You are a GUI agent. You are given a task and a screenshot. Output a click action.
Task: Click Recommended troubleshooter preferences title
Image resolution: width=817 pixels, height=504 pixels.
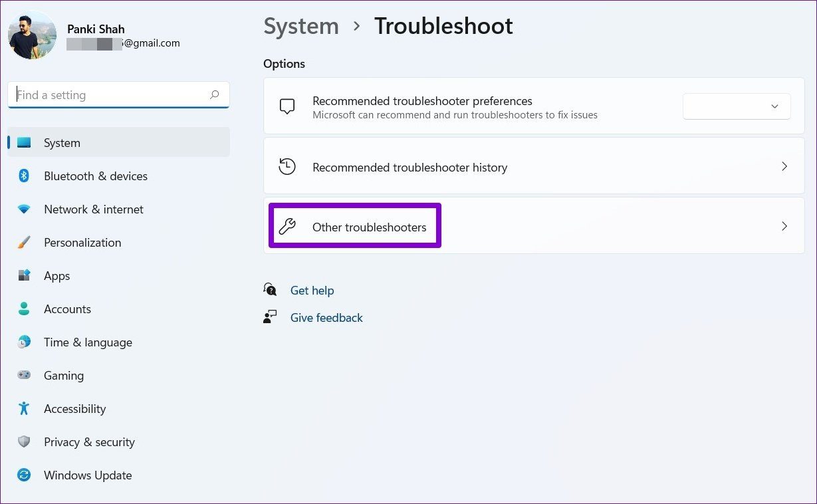(422, 101)
